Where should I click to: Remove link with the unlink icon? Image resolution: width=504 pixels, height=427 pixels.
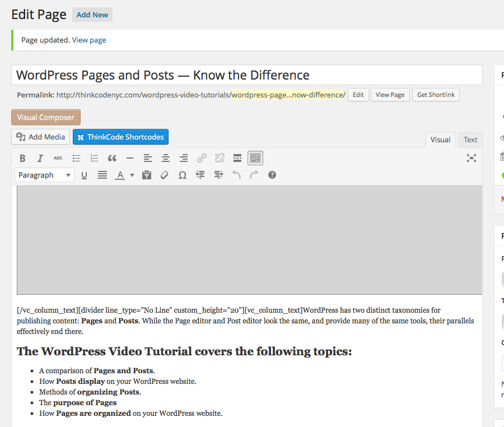[x=220, y=158]
